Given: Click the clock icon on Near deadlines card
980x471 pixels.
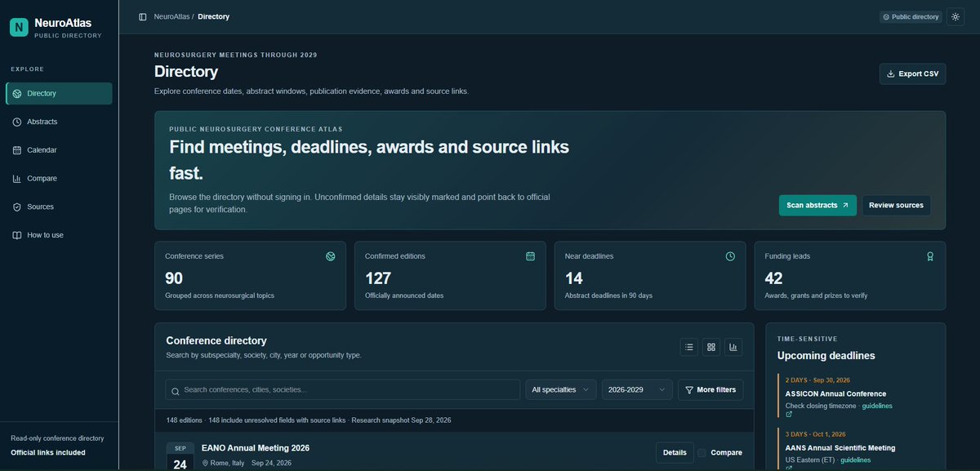Looking at the screenshot, I should coord(730,256).
